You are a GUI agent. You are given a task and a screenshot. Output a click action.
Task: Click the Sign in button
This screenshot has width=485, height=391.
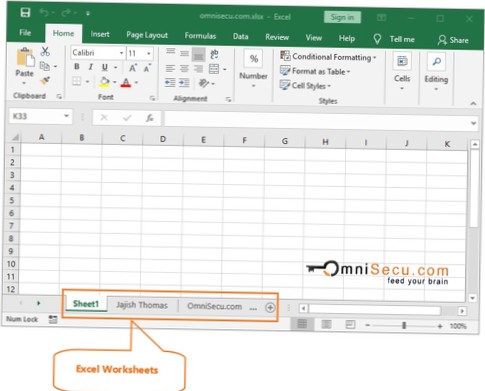pos(342,17)
